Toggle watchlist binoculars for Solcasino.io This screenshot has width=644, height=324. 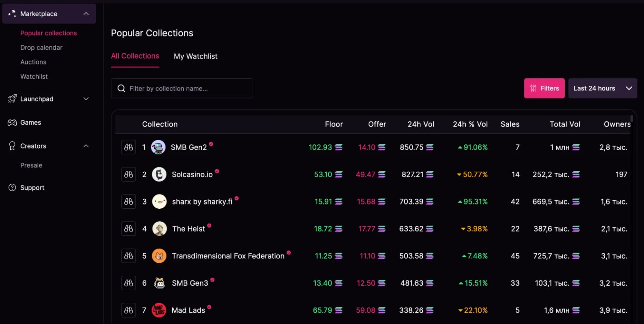128,174
